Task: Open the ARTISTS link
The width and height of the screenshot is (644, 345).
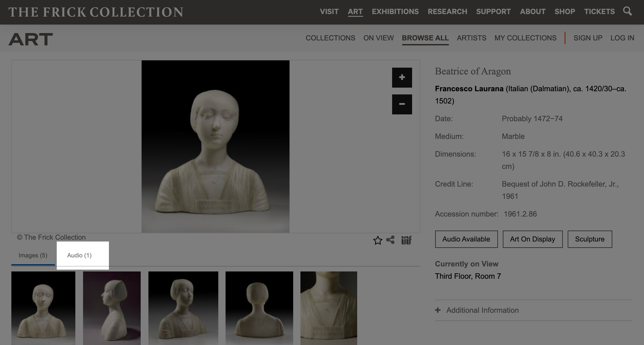Action: tap(471, 38)
